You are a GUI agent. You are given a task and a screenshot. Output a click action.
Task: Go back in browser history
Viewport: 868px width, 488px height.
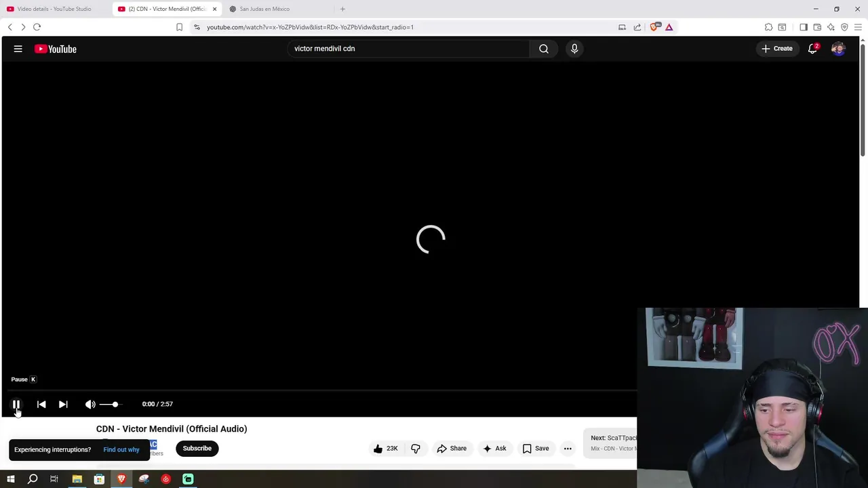coord(9,27)
